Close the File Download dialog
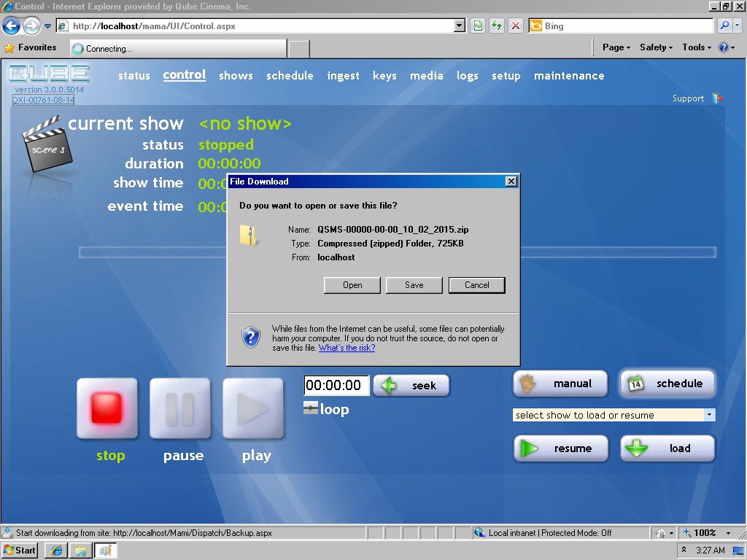This screenshot has width=747, height=560. tap(511, 182)
